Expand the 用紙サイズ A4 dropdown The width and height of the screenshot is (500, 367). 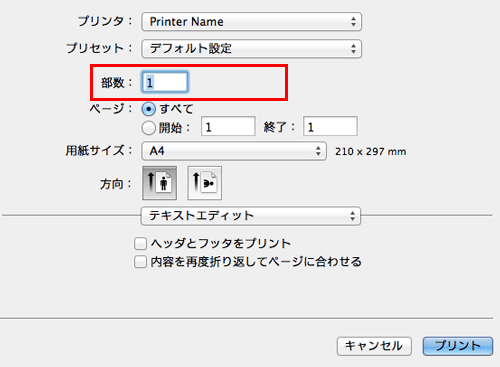[234, 151]
